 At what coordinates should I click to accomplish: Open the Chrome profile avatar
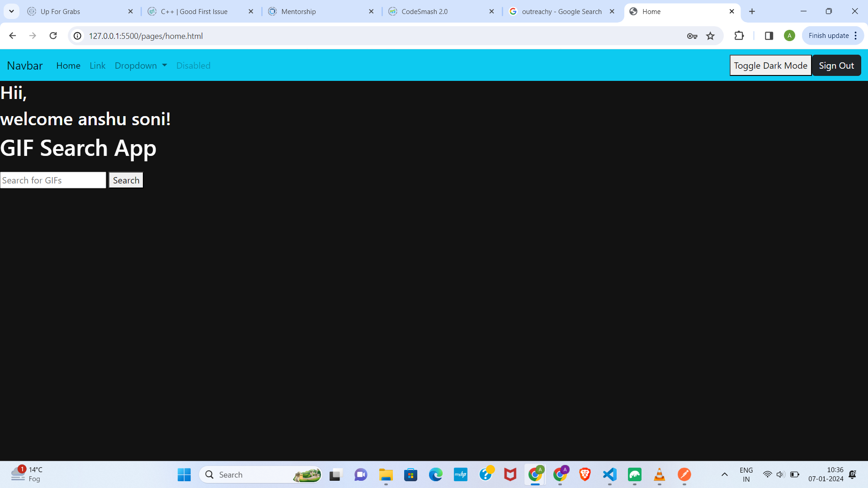point(789,36)
